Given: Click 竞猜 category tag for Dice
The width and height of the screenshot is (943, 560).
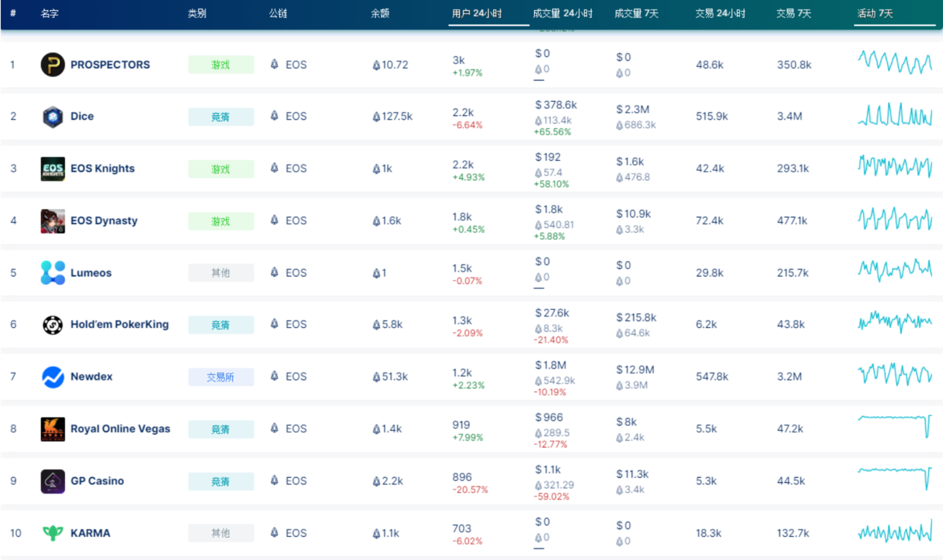Looking at the screenshot, I should tap(221, 117).
